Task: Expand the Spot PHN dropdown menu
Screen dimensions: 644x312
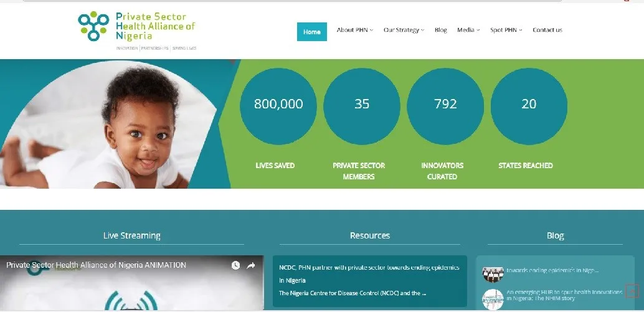Action: [x=506, y=30]
